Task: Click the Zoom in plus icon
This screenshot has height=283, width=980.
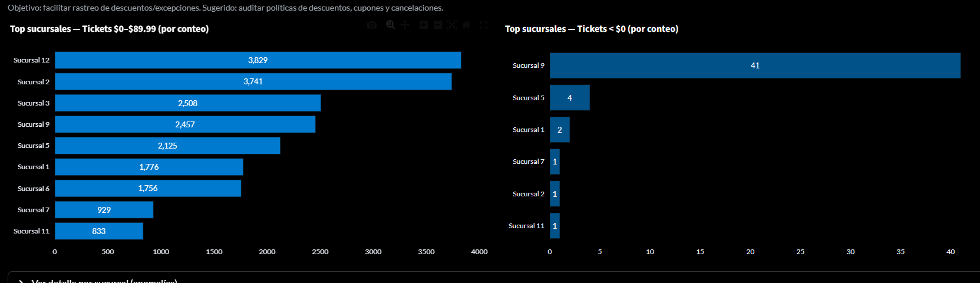Action: click(x=423, y=25)
